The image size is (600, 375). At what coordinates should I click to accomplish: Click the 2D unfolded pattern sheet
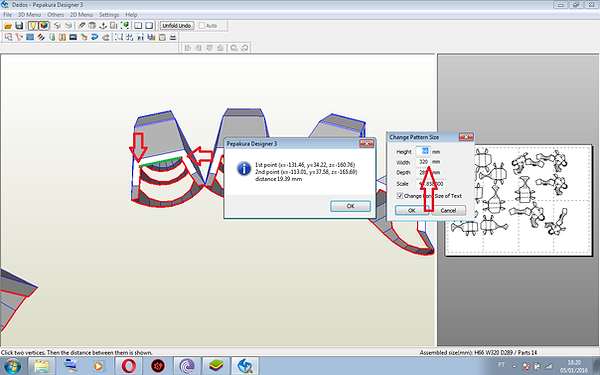(x=518, y=200)
